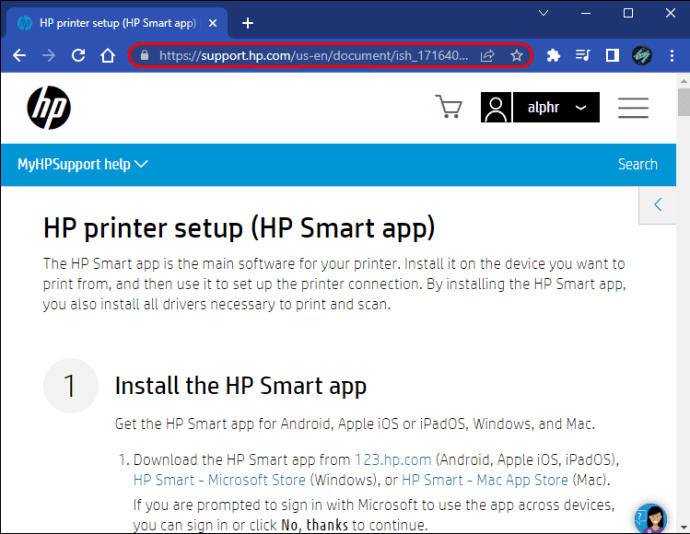
Task: Toggle the browser side panel
Action: coord(612,55)
